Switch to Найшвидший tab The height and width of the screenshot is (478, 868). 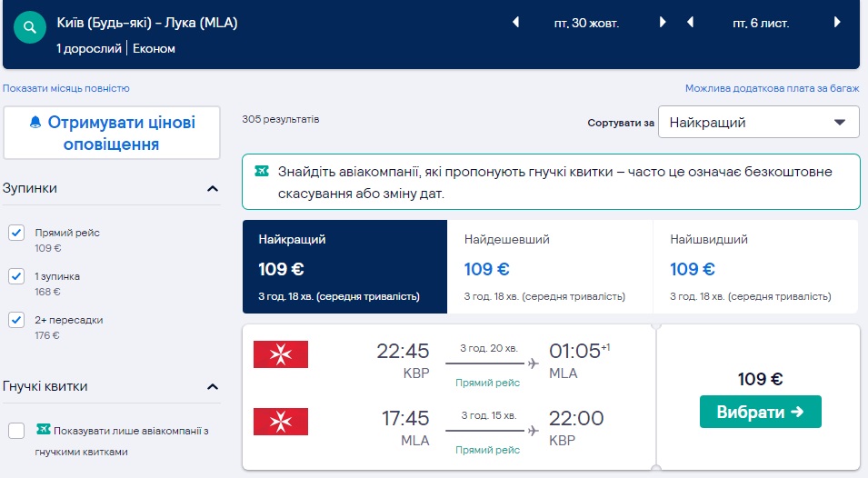755,265
